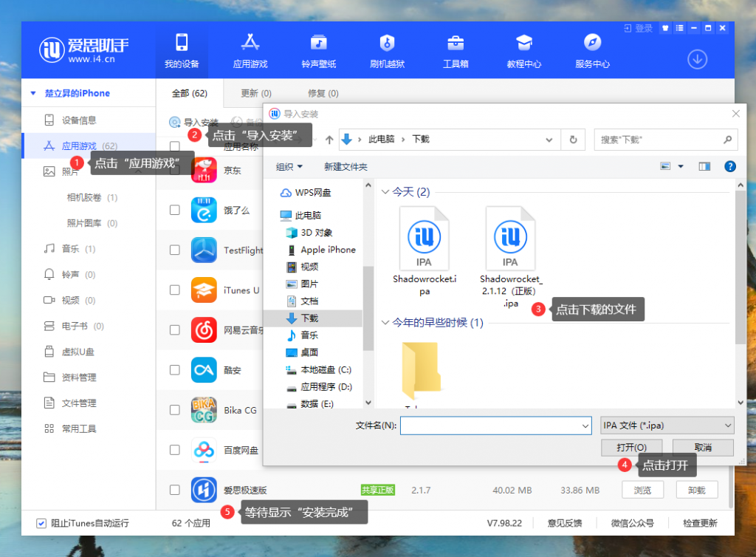Check the 饿了么 row checkbox
This screenshot has width=756, height=557.
coord(174,210)
